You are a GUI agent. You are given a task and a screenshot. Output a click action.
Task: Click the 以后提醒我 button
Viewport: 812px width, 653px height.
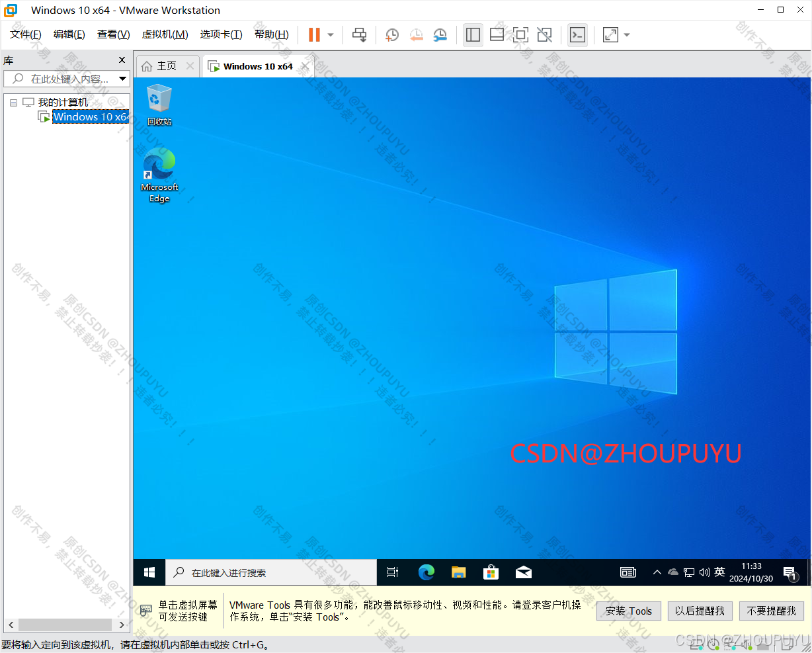[x=700, y=611]
